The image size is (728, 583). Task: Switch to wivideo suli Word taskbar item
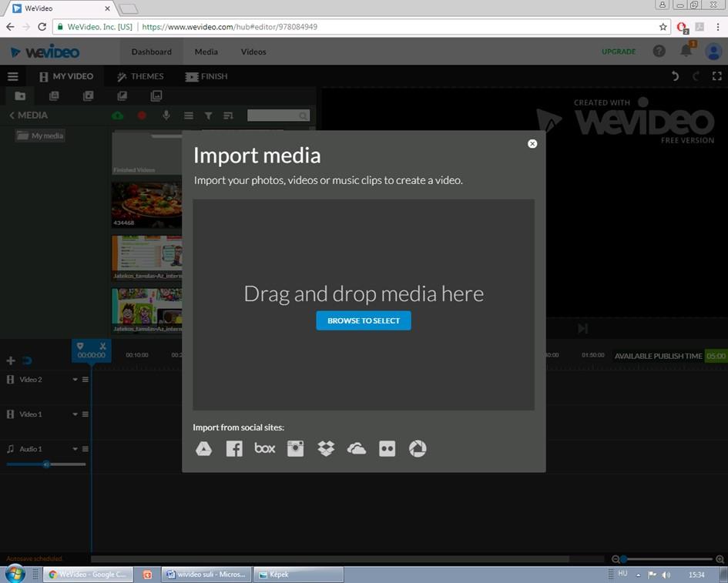pos(206,575)
